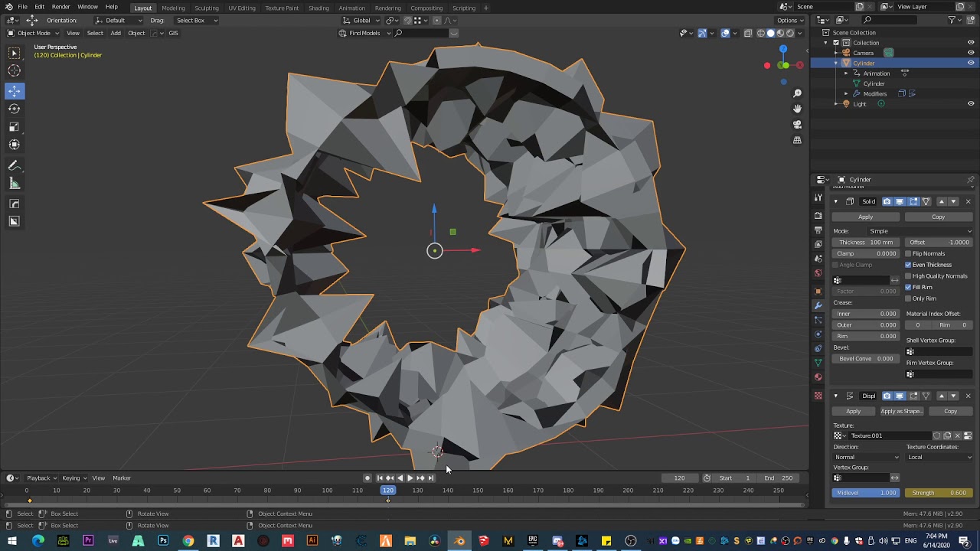
Task: Uncheck Fill Rim option
Action: (x=908, y=287)
